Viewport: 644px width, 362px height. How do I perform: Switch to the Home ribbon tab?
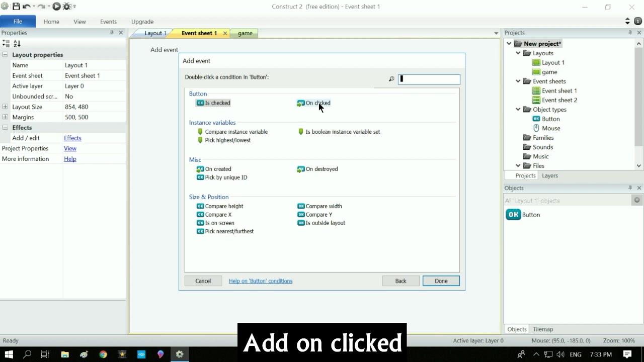[51, 22]
